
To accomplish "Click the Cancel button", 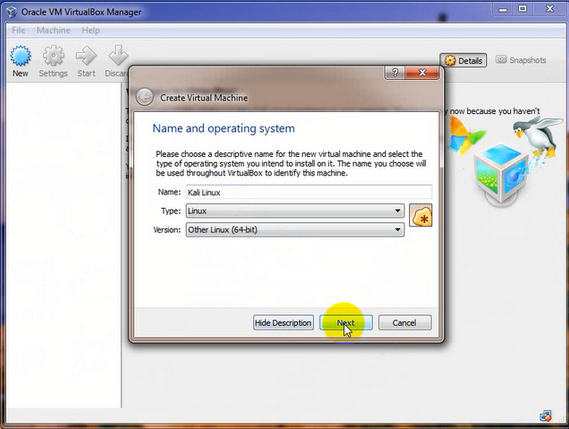I will pos(405,323).
